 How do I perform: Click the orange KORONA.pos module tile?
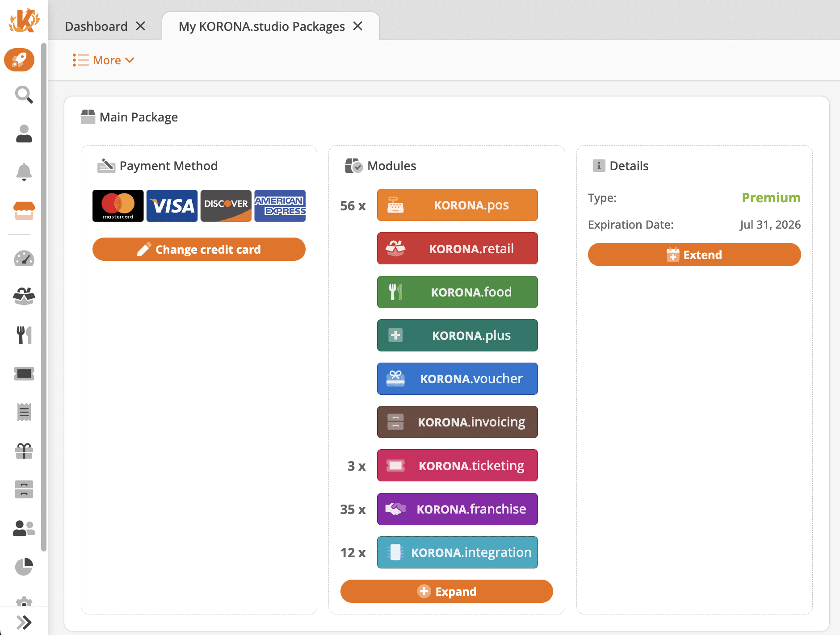pos(457,205)
